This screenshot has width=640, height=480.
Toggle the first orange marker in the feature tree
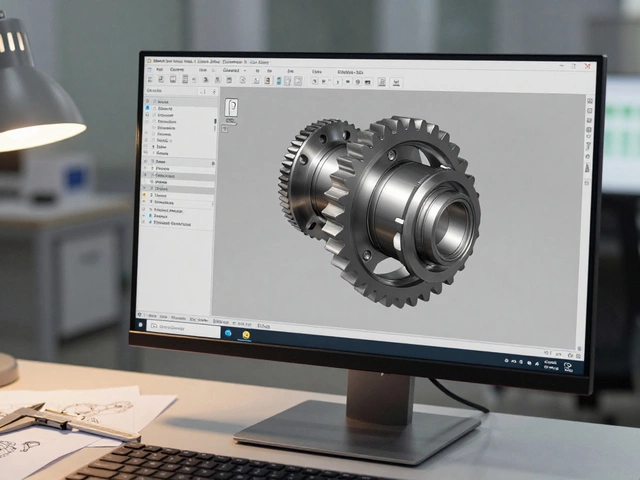[x=144, y=195]
